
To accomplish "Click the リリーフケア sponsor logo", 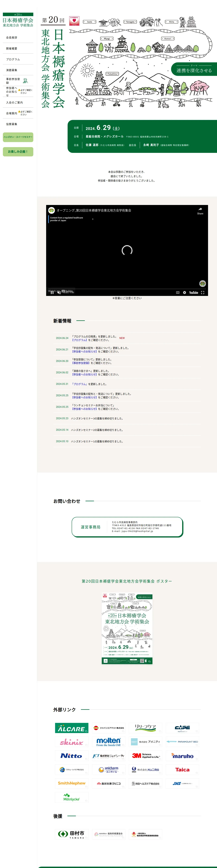I will [x=146, y=728].
